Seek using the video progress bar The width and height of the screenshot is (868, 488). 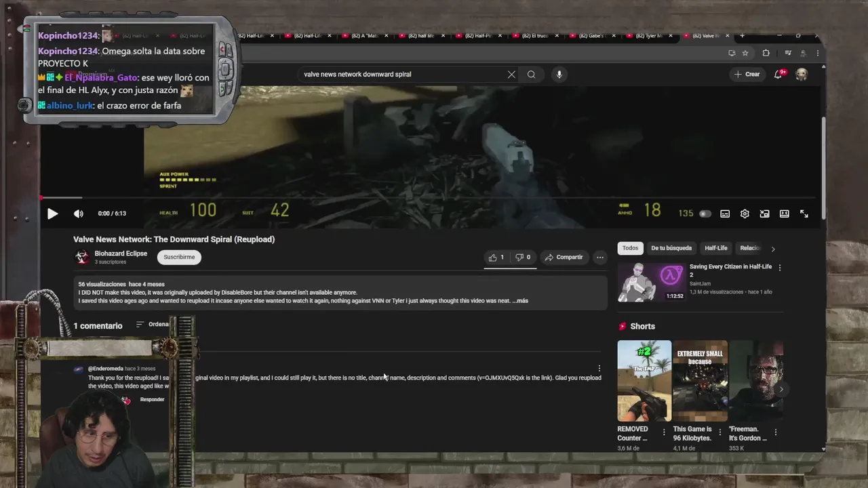tap(429, 198)
